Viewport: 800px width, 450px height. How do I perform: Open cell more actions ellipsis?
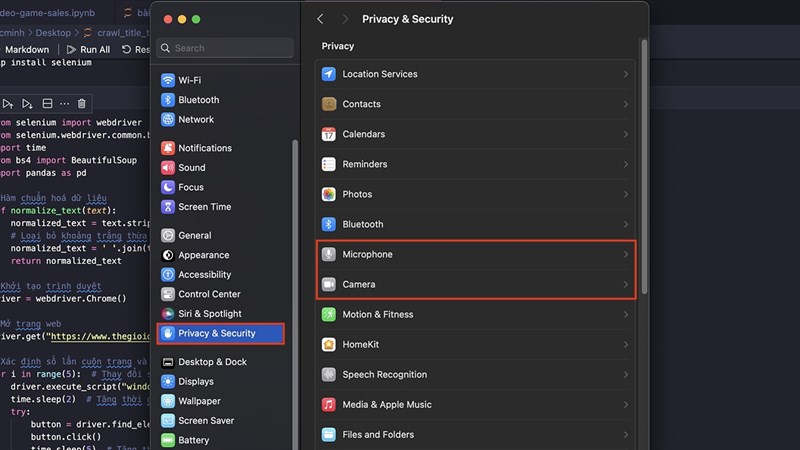tap(64, 104)
